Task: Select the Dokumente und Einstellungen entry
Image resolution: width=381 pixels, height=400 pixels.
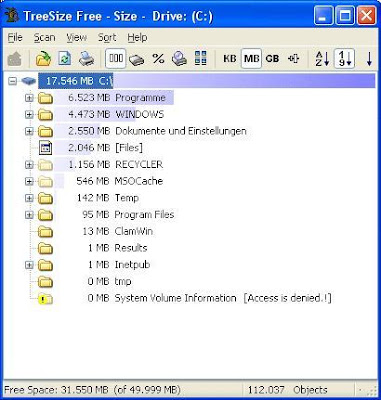Action: 157,131
